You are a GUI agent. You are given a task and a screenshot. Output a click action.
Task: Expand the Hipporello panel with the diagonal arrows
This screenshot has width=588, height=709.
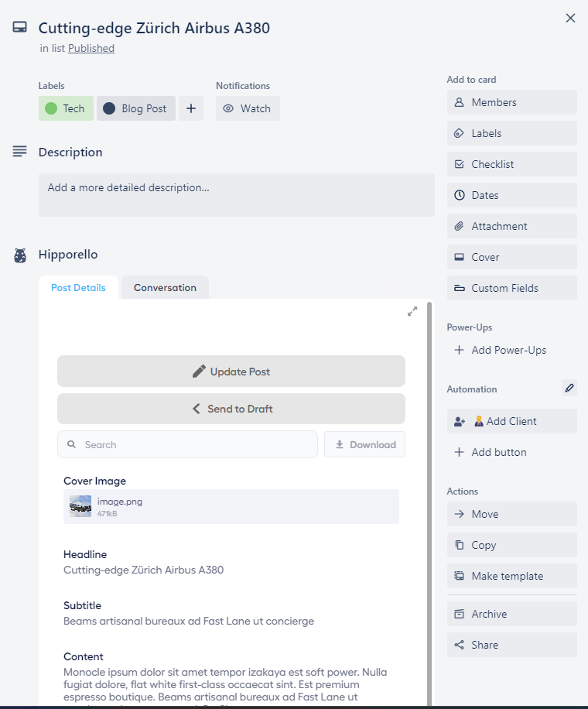point(412,311)
